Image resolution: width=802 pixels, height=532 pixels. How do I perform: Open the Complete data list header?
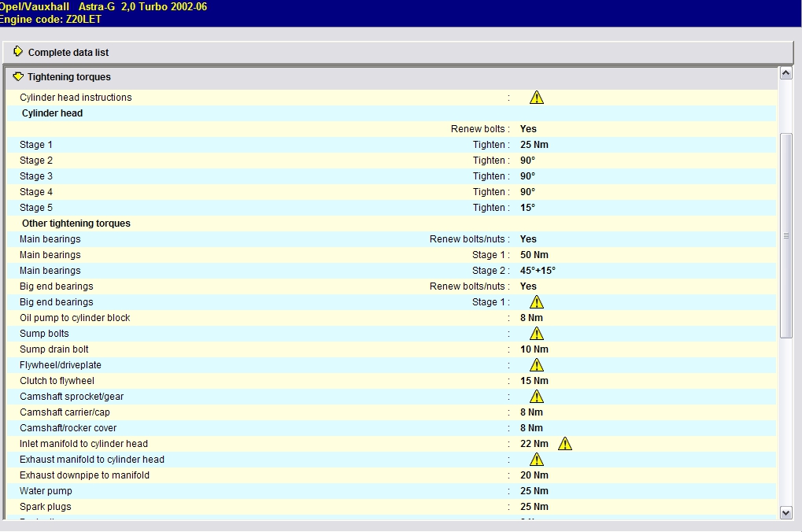tap(398, 52)
